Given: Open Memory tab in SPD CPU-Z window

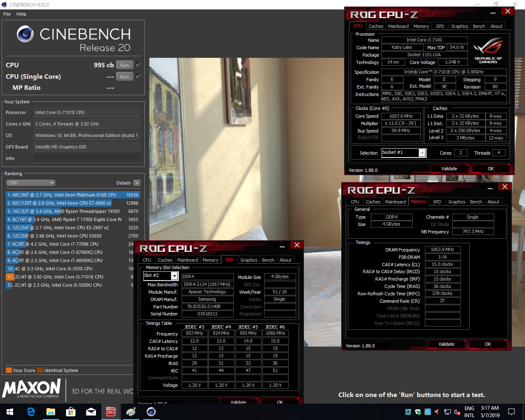Looking at the screenshot, I should click(x=210, y=260).
